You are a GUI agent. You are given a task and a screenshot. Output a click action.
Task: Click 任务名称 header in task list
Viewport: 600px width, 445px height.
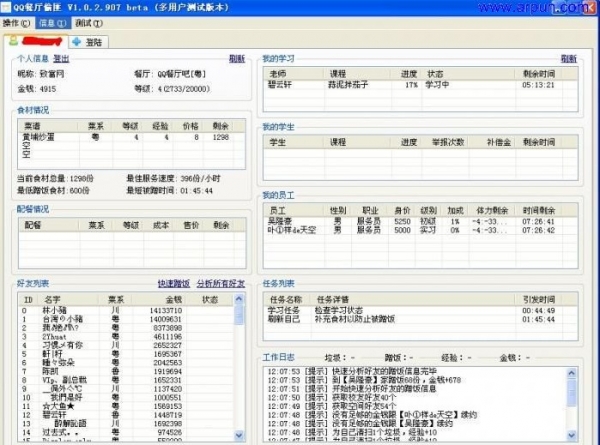pyautogui.click(x=287, y=299)
